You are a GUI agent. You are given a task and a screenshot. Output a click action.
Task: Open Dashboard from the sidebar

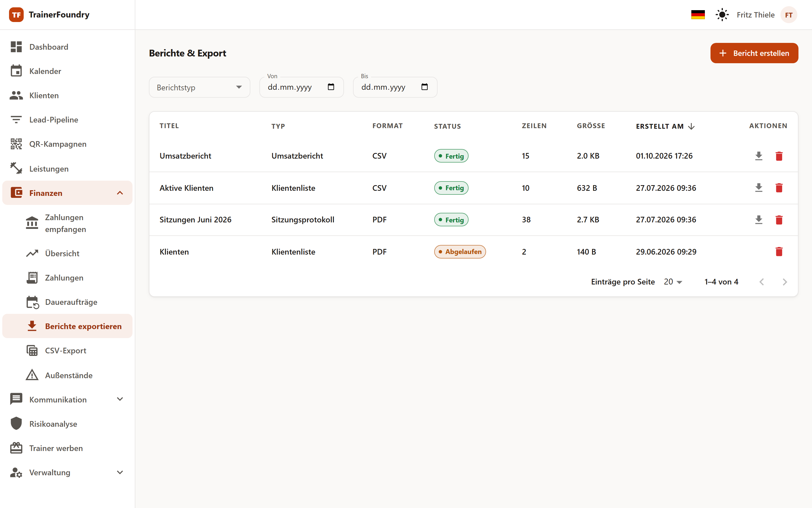click(67, 47)
